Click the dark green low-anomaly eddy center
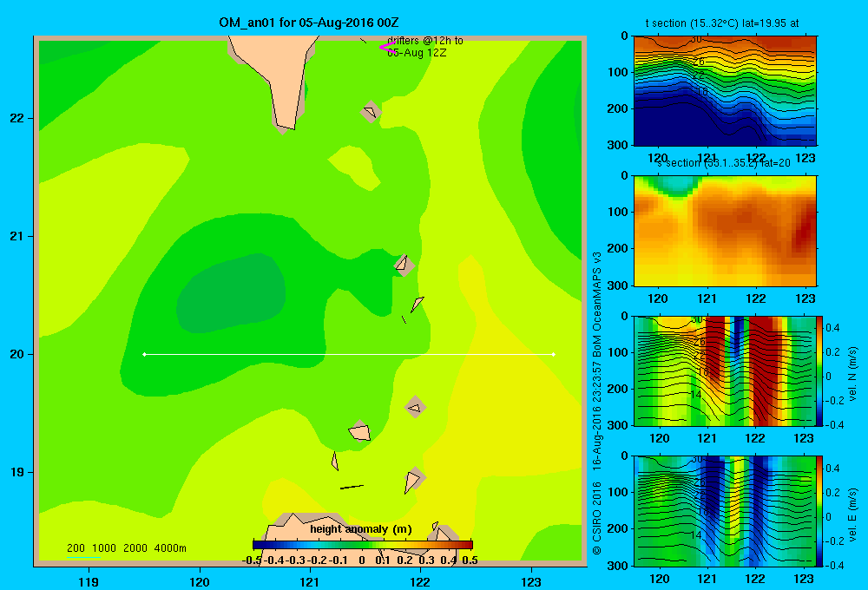Viewport: 868px width, 590px height. tap(230, 293)
